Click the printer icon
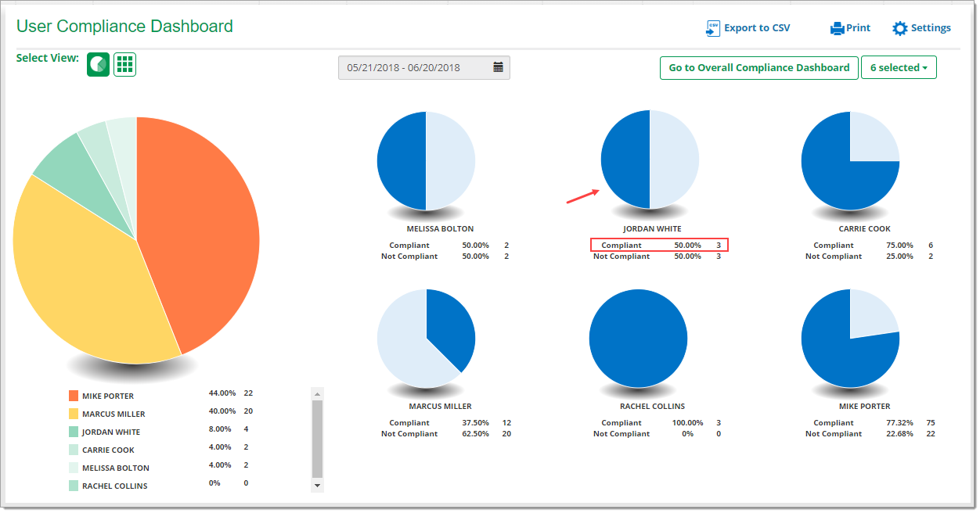This screenshot has height=513, width=980. [837, 28]
